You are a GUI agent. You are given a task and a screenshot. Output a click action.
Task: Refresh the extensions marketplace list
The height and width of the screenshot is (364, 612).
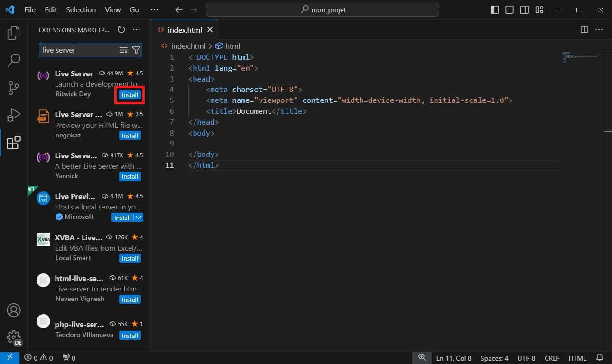[121, 30]
